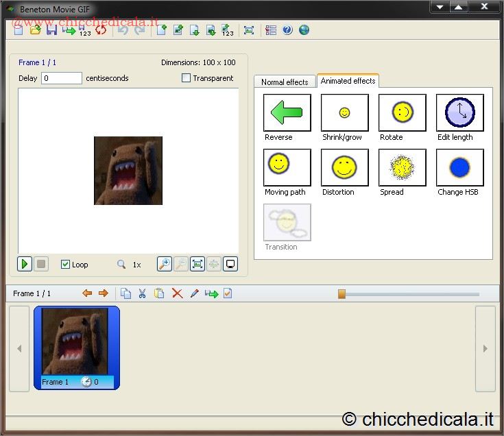
Task: Click the frame thumbnail size slider
Action: point(341,294)
